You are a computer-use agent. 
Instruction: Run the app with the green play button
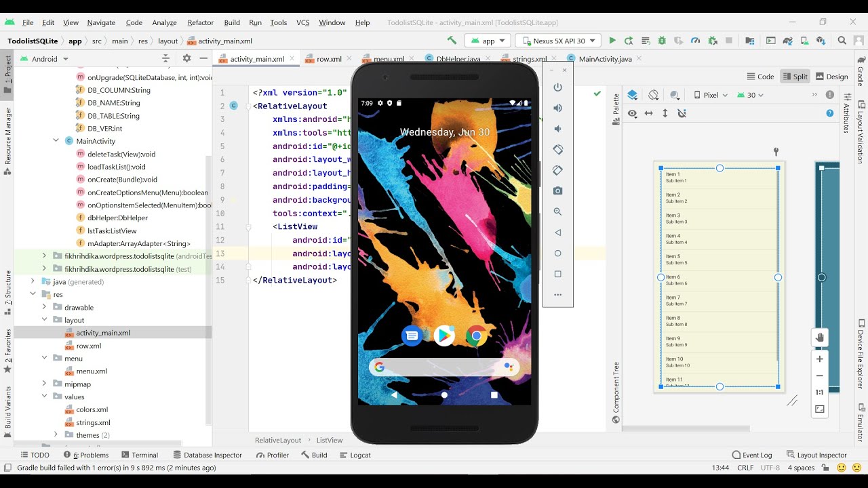click(612, 41)
